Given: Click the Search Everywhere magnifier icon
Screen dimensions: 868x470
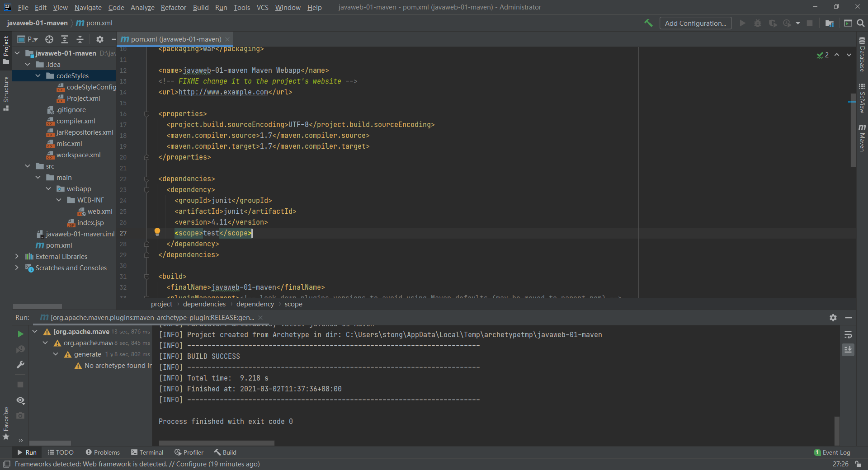Looking at the screenshot, I should [x=861, y=23].
